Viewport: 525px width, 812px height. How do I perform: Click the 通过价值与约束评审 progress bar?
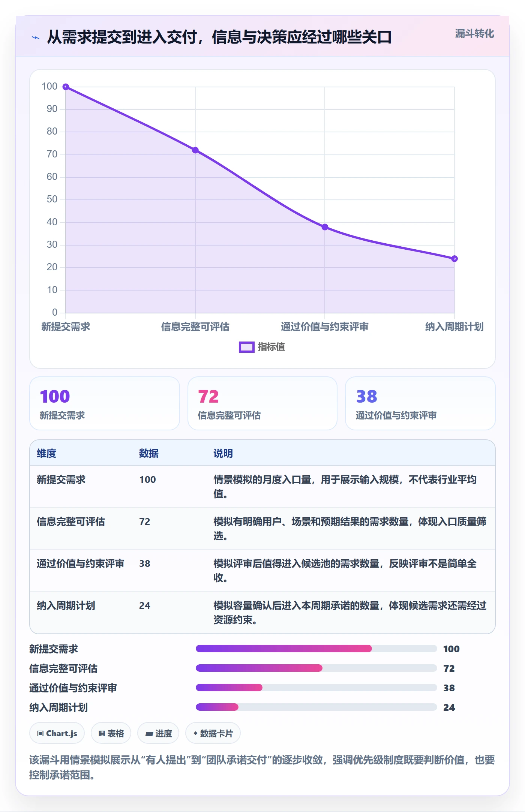click(316, 688)
